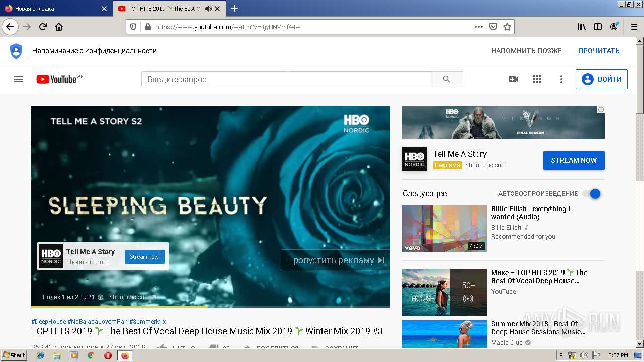Mute the tab playing audio
This screenshot has width=644, height=362.
[x=208, y=9]
